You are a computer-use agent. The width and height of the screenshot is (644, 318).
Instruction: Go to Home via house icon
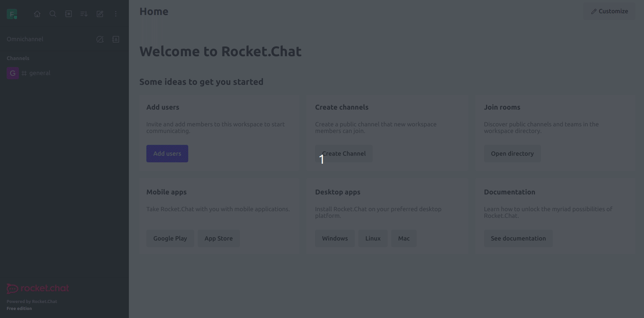(x=37, y=14)
